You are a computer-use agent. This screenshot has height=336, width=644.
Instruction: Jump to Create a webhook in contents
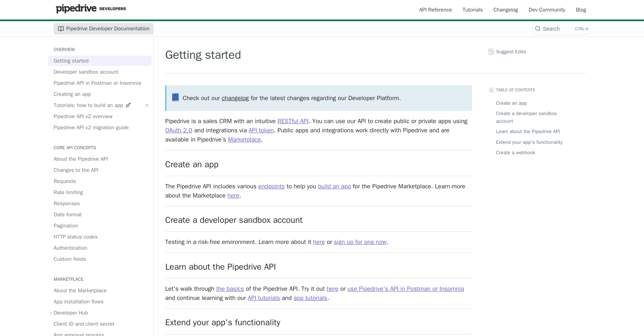[516, 153]
